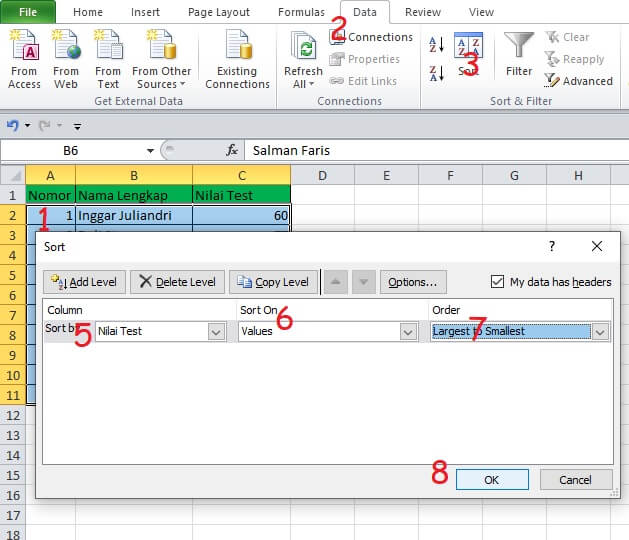
Task: Click the Nomor header cell
Action: 51,195
